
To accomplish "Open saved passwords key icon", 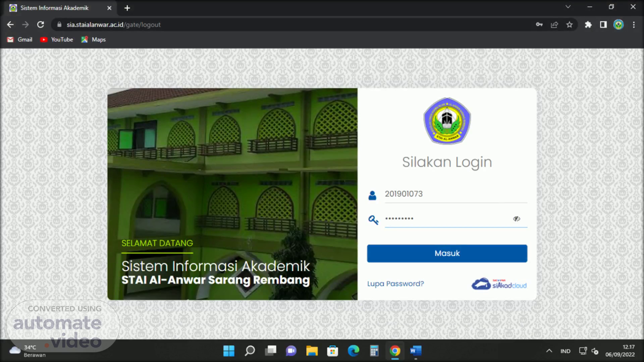I will tap(539, 24).
